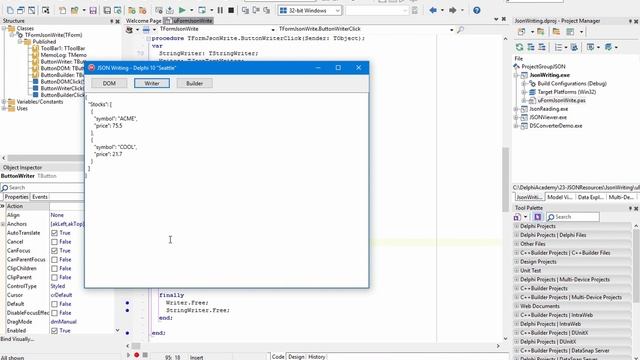Click the JSON output memo text area
Screen dimensions: 640x360
(x=227, y=190)
